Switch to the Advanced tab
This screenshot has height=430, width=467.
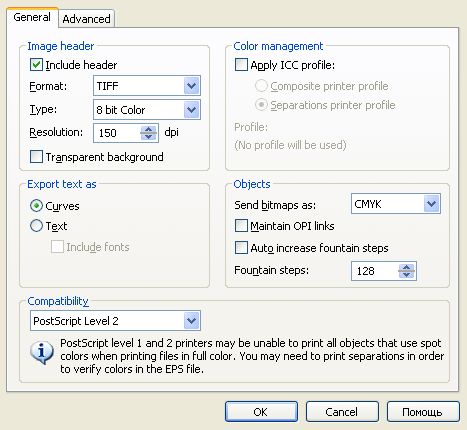click(x=86, y=19)
